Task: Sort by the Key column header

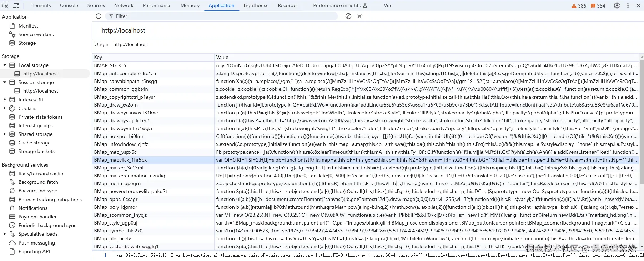Action: coord(153,57)
